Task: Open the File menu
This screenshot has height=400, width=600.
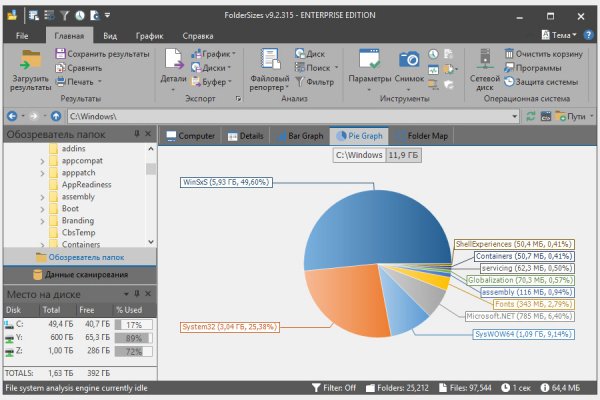Action: (x=22, y=36)
